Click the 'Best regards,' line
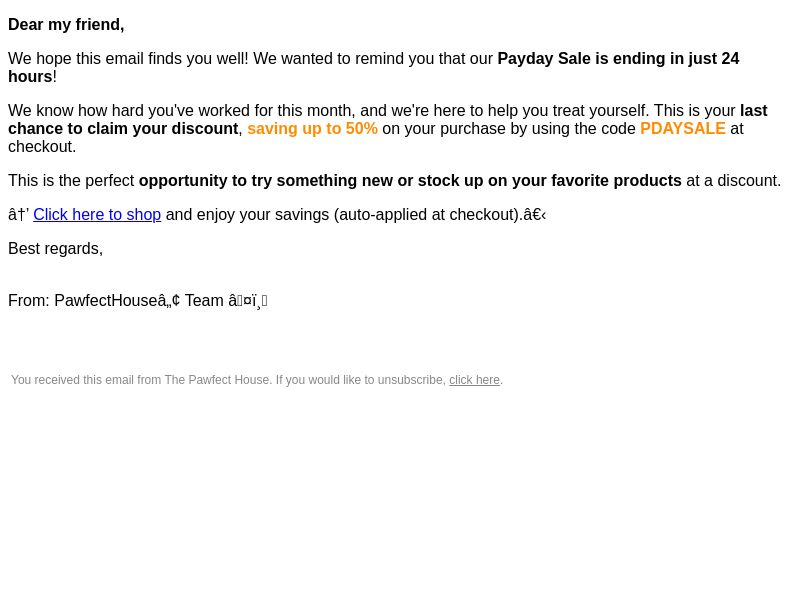The image size is (800, 600). point(56,248)
